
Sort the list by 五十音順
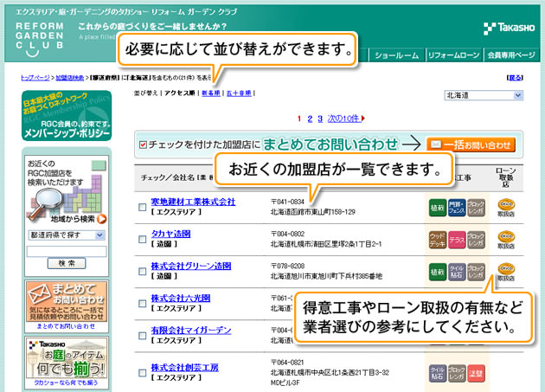pyautogui.click(x=239, y=93)
